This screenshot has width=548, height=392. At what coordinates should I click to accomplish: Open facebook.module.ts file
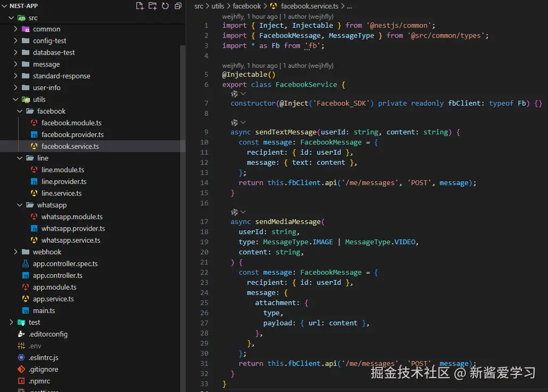click(x=71, y=123)
